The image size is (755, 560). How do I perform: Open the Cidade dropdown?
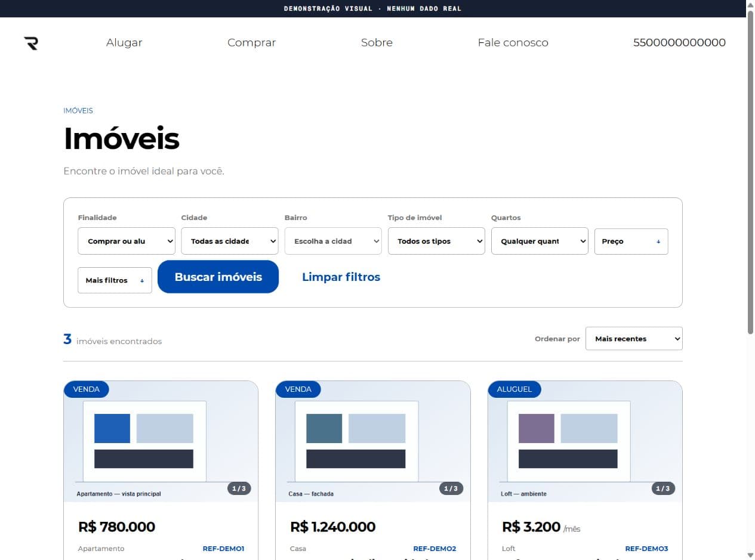(230, 241)
